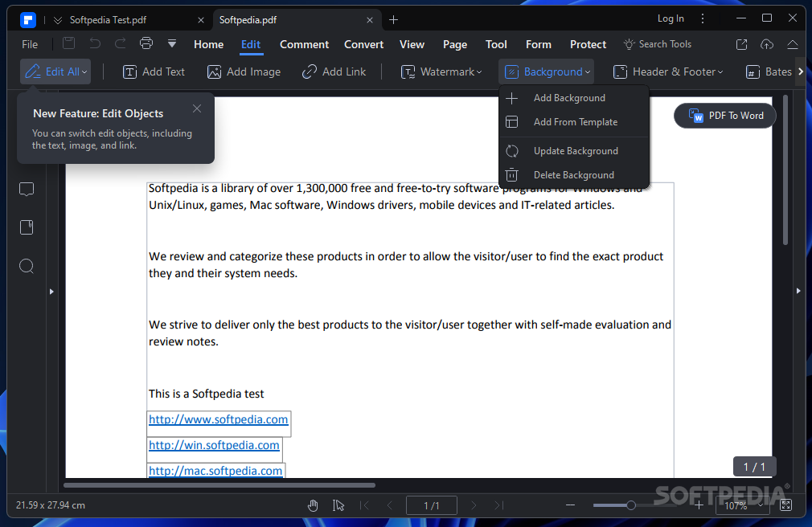
Task: Switch to the Form tab
Action: click(538, 44)
